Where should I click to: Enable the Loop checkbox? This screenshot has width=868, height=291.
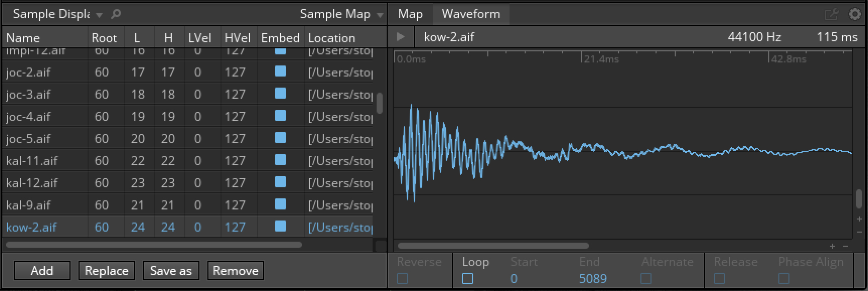click(468, 278)
